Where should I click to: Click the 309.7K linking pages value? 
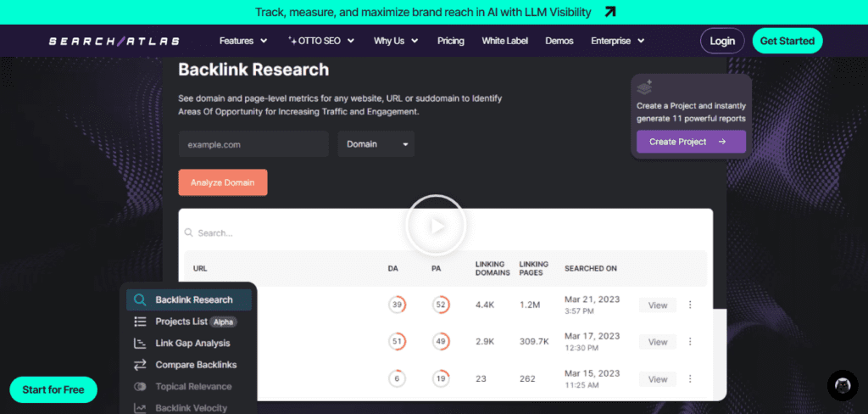tap(534, 342)
